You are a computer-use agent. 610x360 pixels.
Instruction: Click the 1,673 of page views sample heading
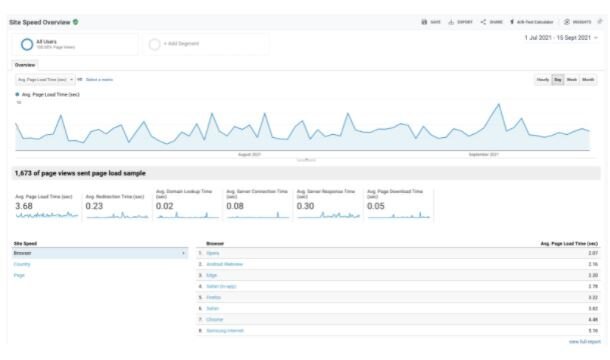point(80,173)
